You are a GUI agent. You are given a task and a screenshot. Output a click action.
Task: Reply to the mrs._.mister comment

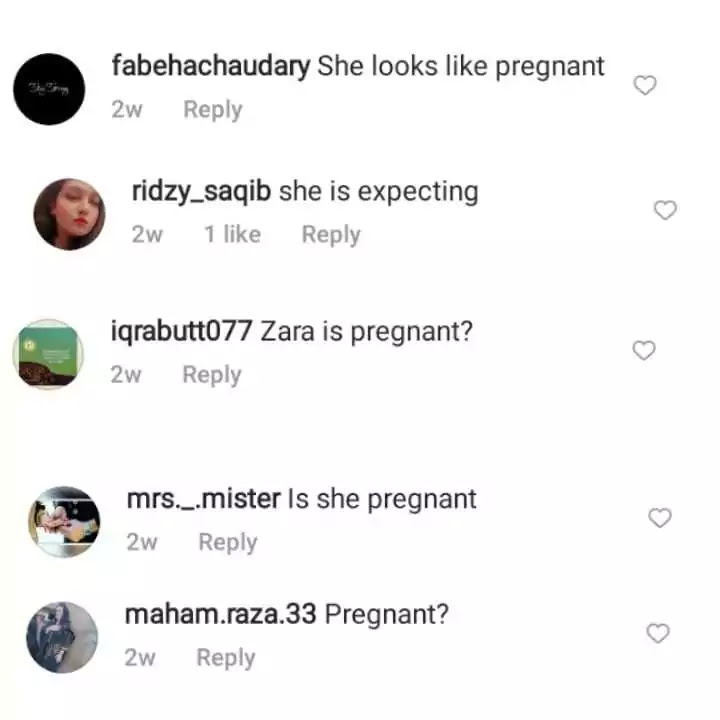coord(228,543)
